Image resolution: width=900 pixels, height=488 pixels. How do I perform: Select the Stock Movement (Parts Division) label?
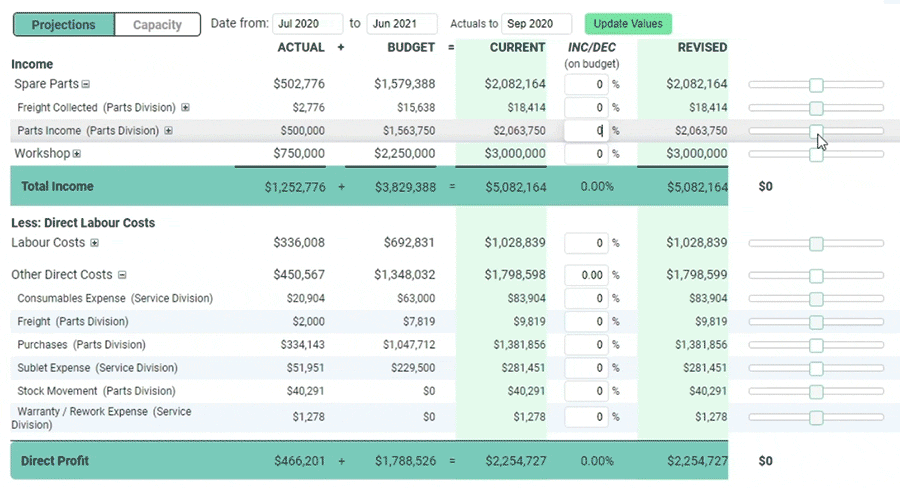pyautogui.click(x=96, y=391)
